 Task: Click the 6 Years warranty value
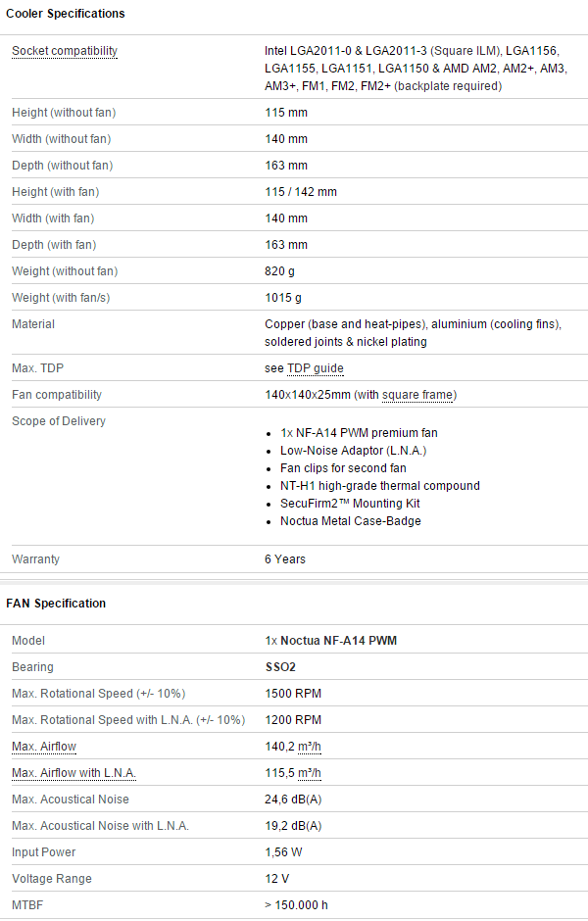coord(285,559)
